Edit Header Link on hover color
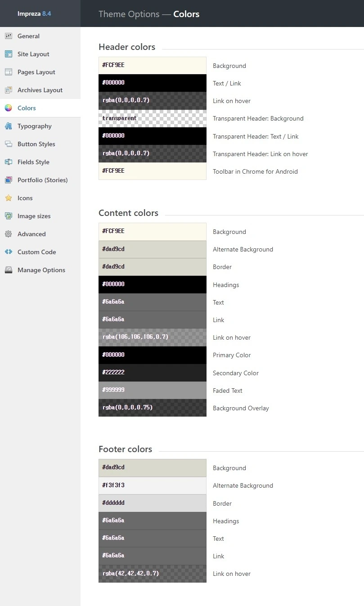The height and width of the screenshot is (606, 364). (x=153, y=100)
